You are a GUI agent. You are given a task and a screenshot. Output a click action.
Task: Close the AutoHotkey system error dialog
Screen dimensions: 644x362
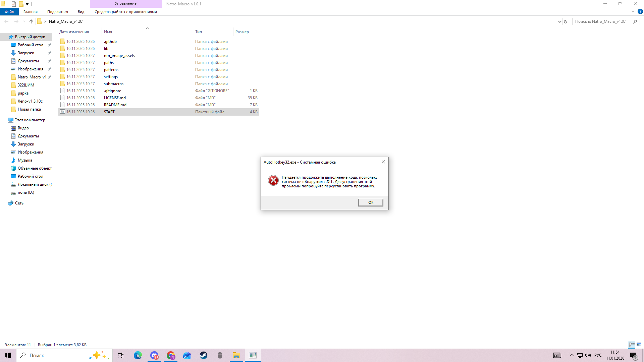tap(383, 162)
